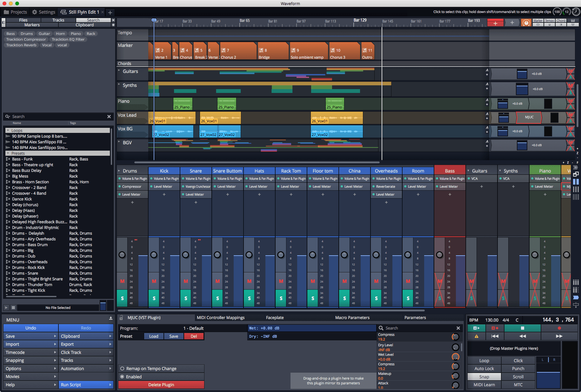
Task: Open the Tracks tab in the top-left panel
Action: pos(58,20)
